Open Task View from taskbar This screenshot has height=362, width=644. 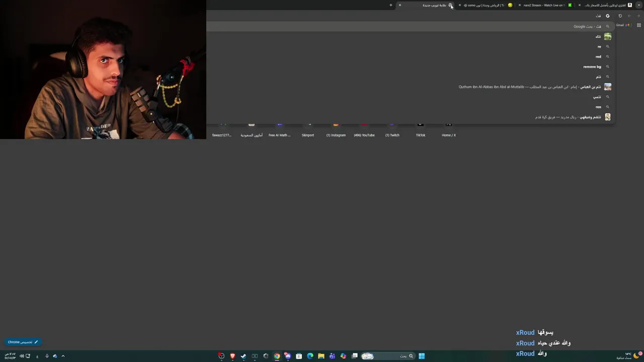(355, 356)
